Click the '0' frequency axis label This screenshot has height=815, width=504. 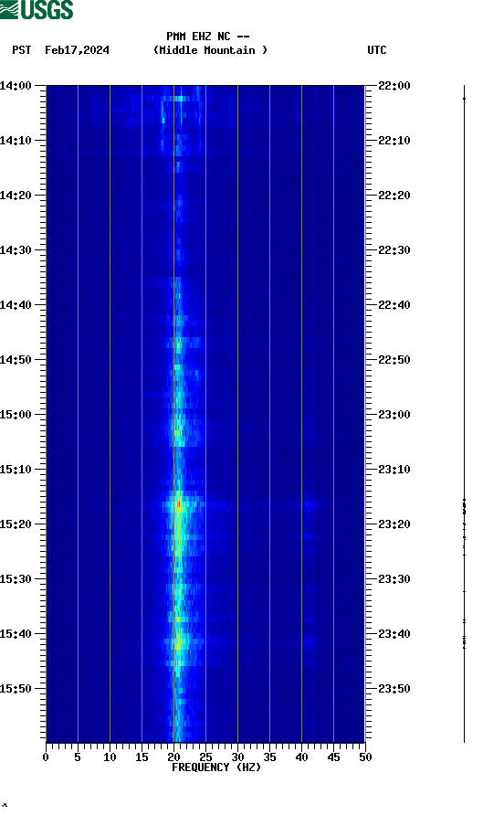(x=46, y=757)
